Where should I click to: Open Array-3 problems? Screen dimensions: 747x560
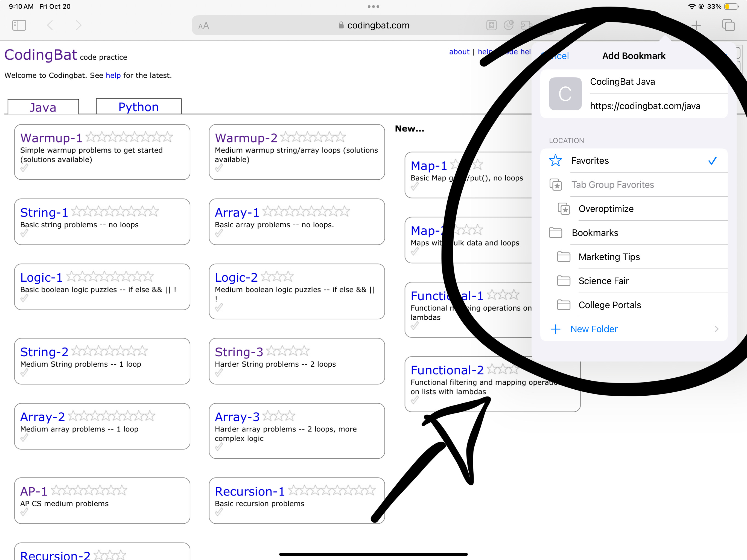click(x=237, y=417)
